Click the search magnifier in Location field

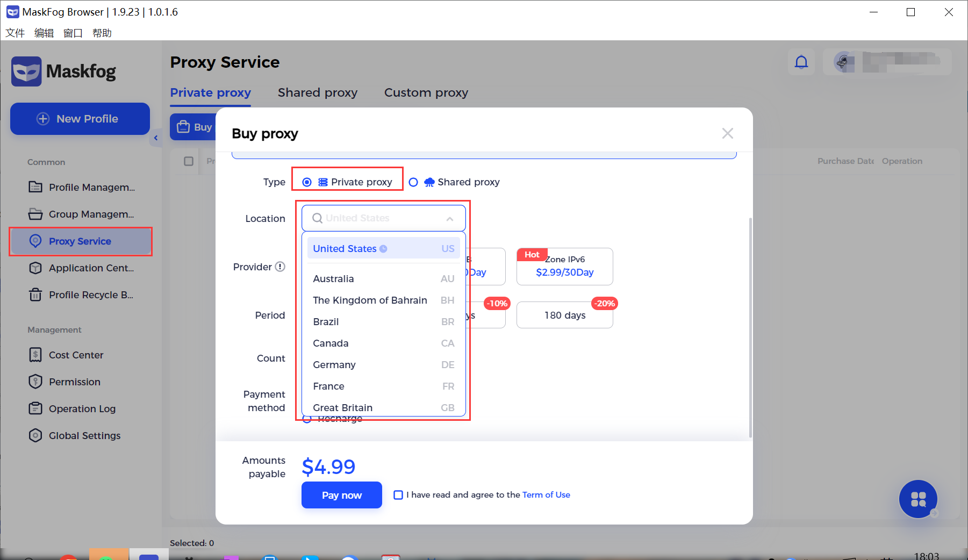pyautogui.click(x=317, y=218)
